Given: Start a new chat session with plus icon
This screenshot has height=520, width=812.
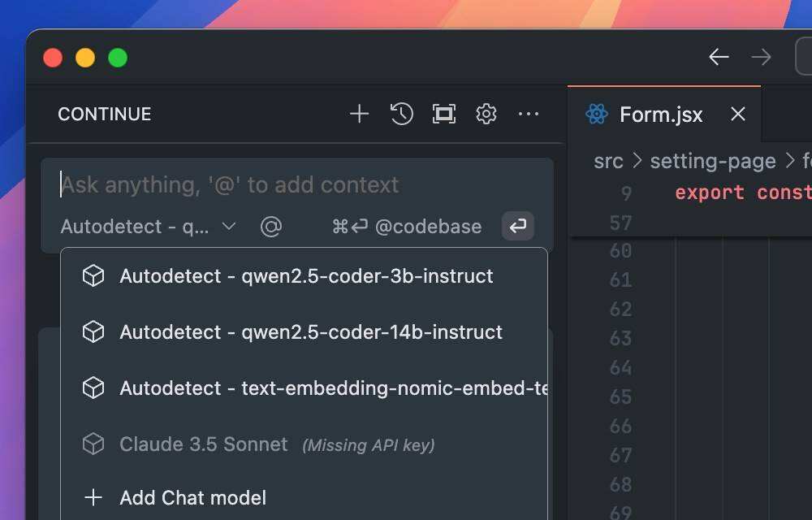Looking at the screenshot, I should click(359, 114).
